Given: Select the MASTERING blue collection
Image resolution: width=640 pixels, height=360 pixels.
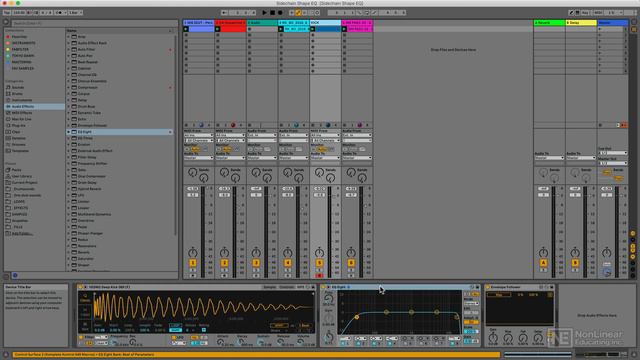Looking at the screenshot, I should coord(21,62).
